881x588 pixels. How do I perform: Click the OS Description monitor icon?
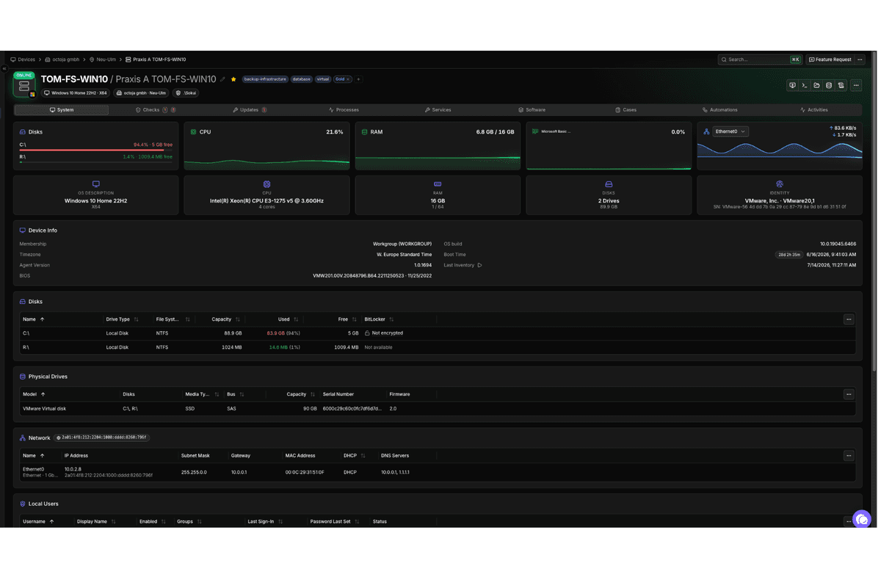click(x=96, y=184)
